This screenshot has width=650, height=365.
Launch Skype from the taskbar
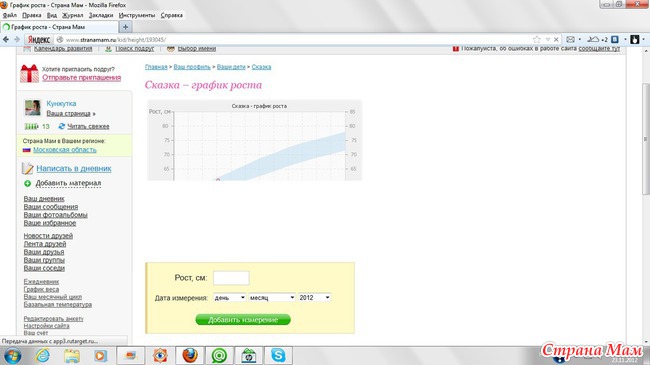tap(278, 355)
